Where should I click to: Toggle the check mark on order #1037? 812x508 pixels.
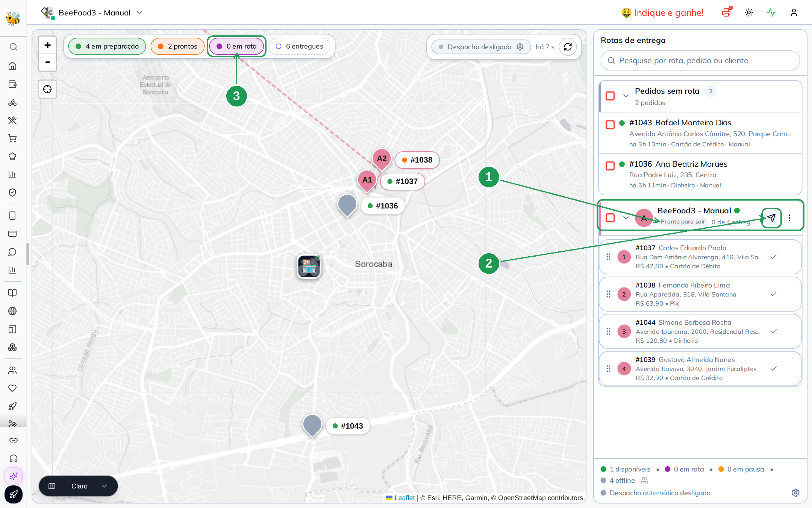pyautogui.click(x=774, y=257)
